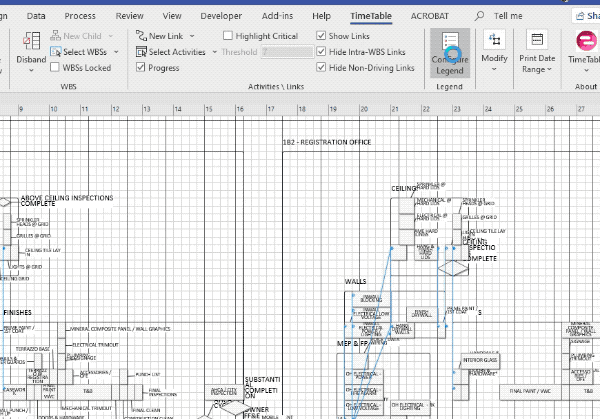This screenshot has height=419, width=600.
Task: Expand the Modify dropdown arrow
Action: [x=494, y=69]
